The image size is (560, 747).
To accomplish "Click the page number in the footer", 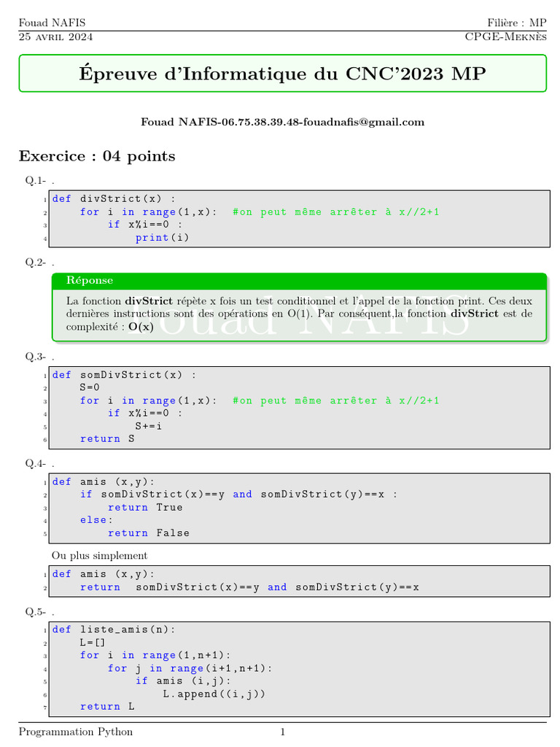I will pos(282,732).
